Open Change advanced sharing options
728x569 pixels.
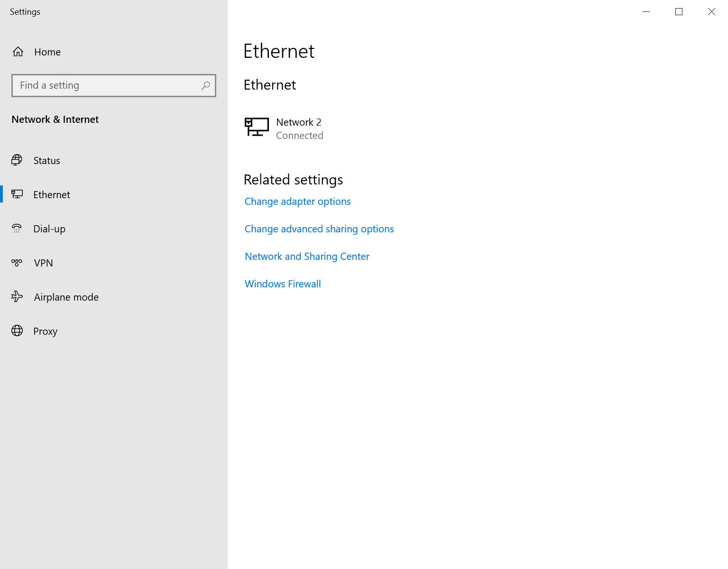(x=319, y=229)
